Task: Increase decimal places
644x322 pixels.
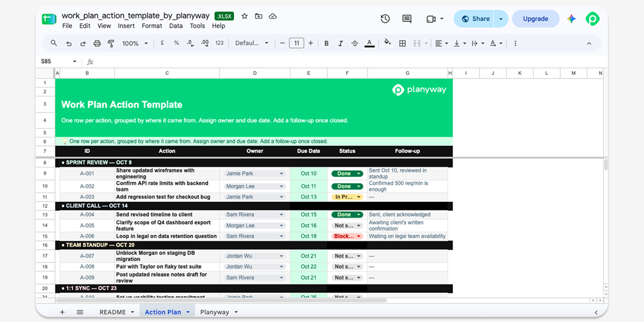Action: point(205,43)
